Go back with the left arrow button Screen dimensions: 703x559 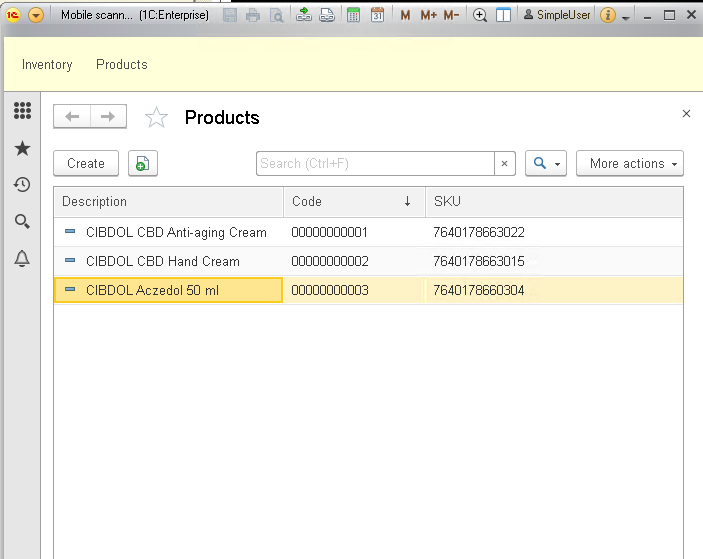click(72, 117)
